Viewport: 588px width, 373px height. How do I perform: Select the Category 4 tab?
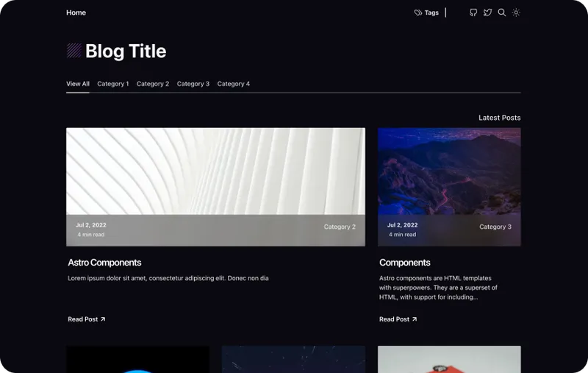coord(234,84)
